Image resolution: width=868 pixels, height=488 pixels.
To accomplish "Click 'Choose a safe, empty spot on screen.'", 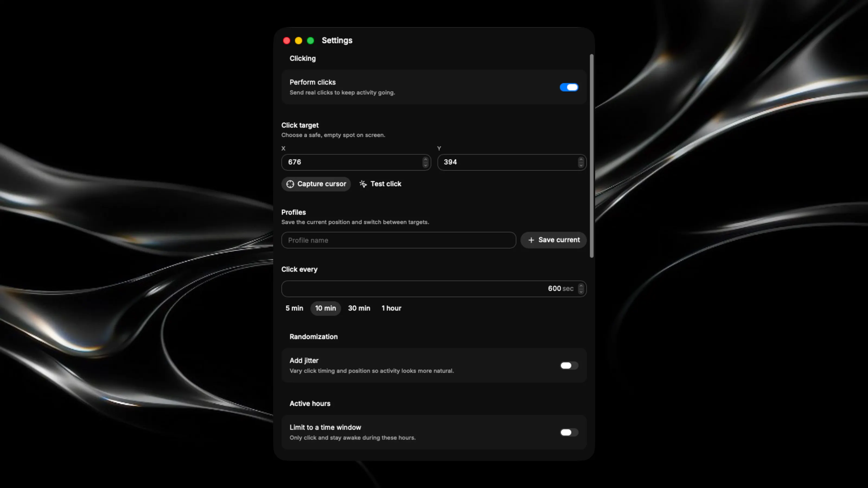I will 333,135.
